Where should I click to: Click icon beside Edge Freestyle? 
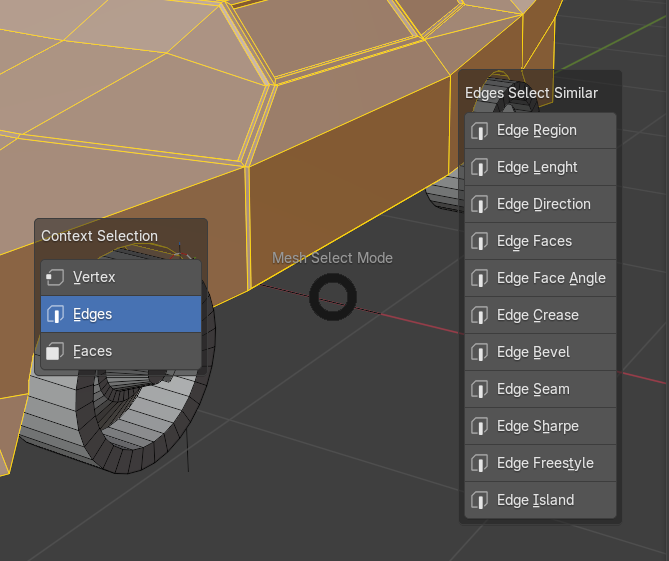coord(479,464)
